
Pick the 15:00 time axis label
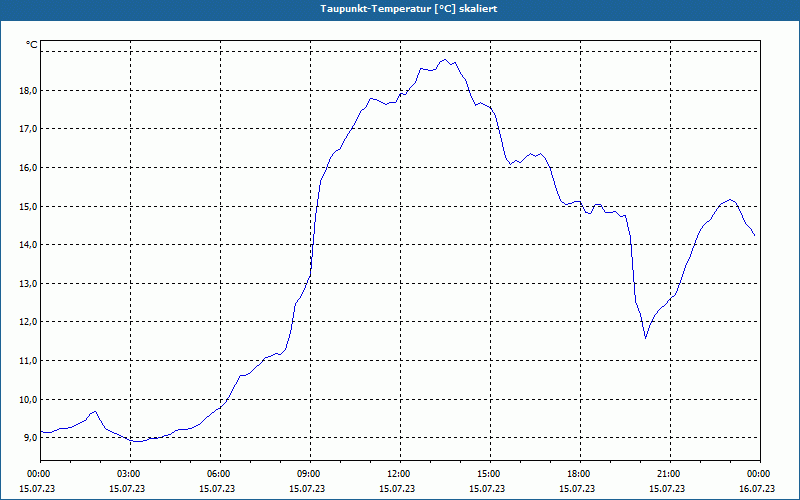click(x=490, y=474)
